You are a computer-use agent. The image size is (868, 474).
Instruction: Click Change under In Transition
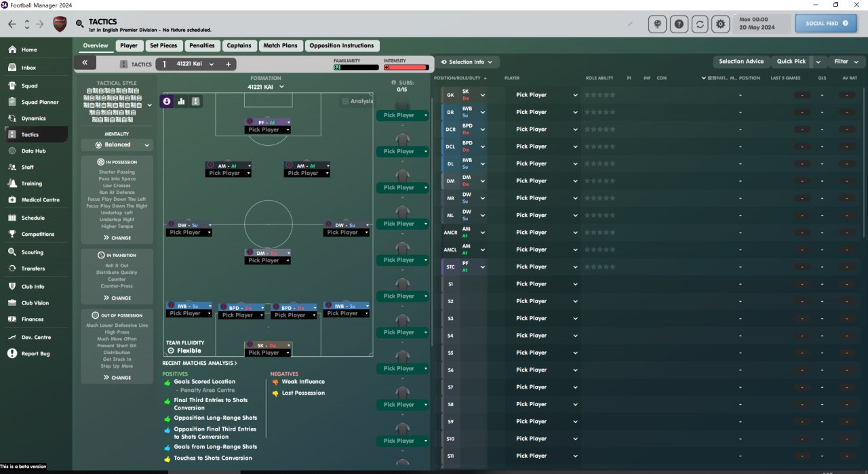pos(117,298)
